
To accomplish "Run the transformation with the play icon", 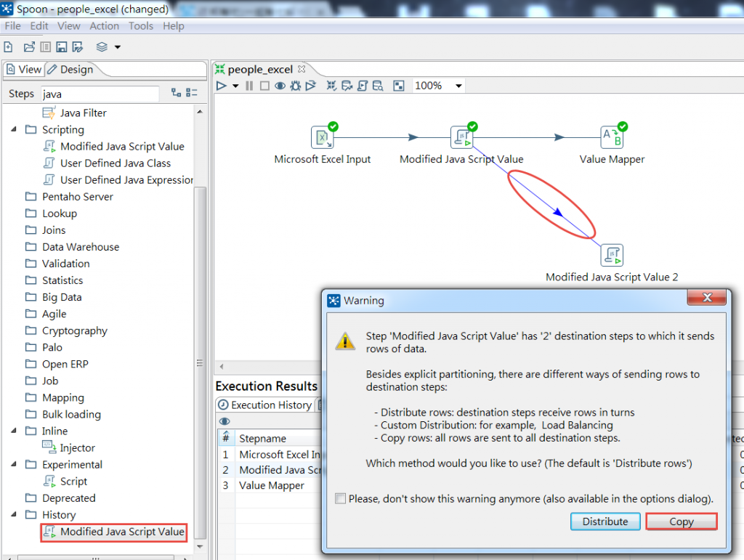I will pos(221,86).
